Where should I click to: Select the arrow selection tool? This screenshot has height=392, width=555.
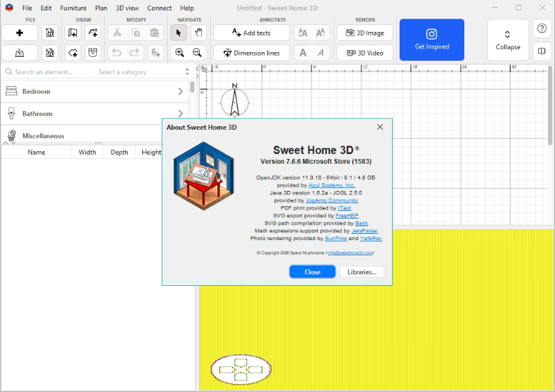(179, 33)
